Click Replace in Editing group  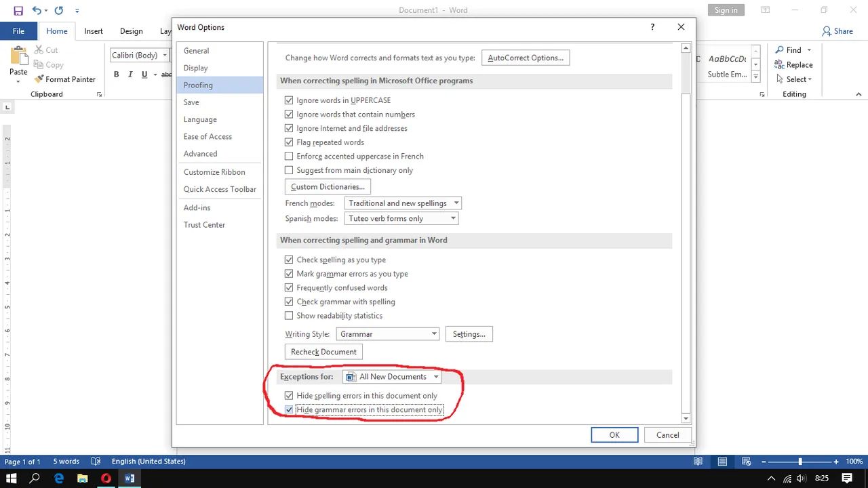793,64
